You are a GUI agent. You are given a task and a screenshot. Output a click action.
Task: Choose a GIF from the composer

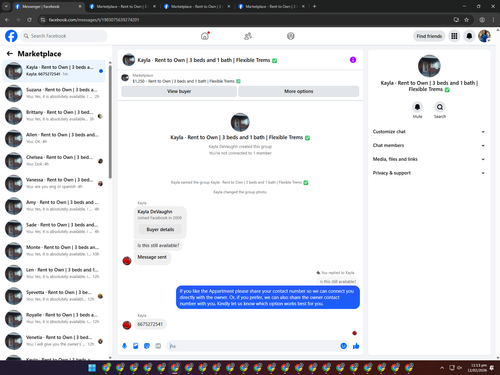pyautogui.click(x=158, y=346)
